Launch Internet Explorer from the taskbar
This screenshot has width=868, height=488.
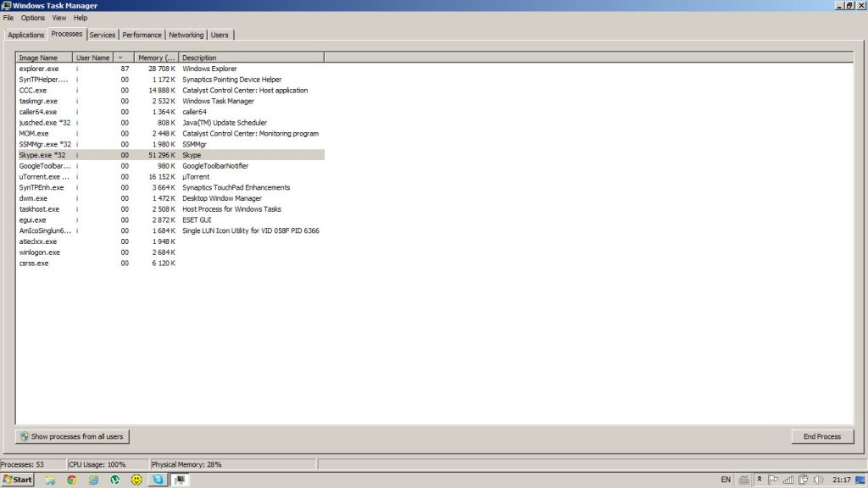(93, 480)
